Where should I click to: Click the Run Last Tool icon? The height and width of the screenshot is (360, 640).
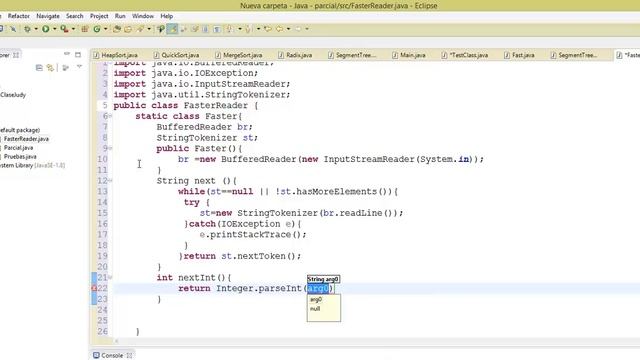64,29
